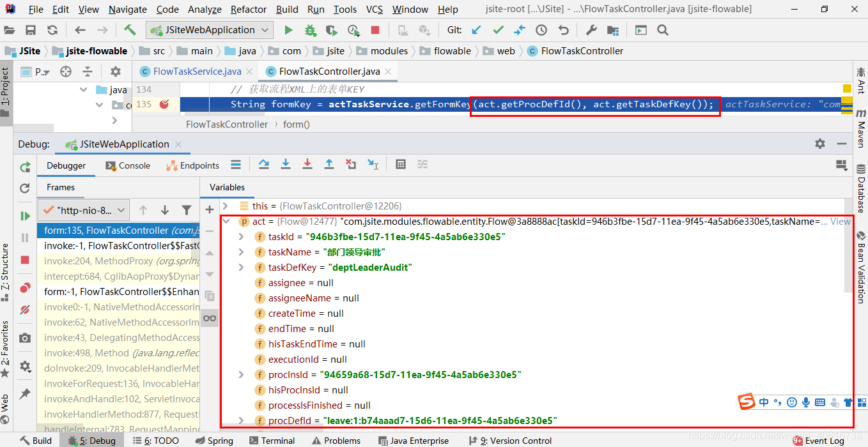Open the Endpoints tab in the debug panel
This screenshot has height=447, width=868.
(x=192, y=165)
